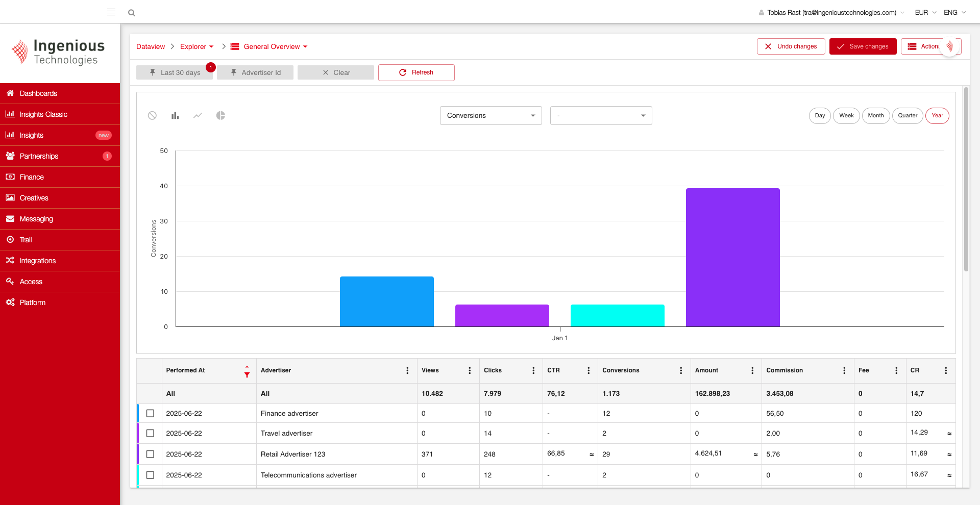Select the Month time granularity
The image size is (980, 505).
(x=875, y=116)
